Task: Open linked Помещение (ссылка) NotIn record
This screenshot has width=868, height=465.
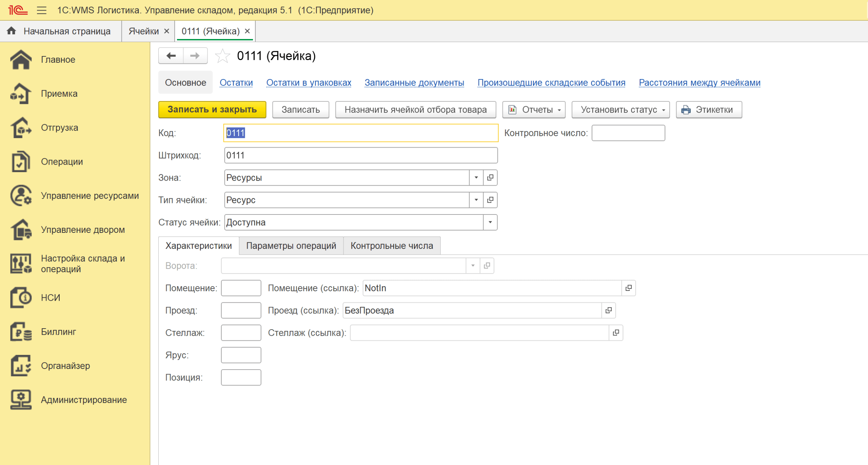Action: point(628,288)
